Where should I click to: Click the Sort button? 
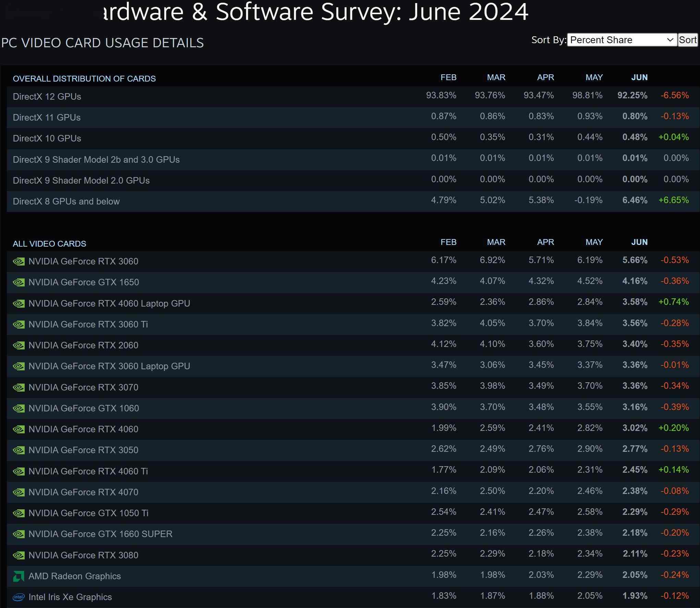[x=688, y=40]
